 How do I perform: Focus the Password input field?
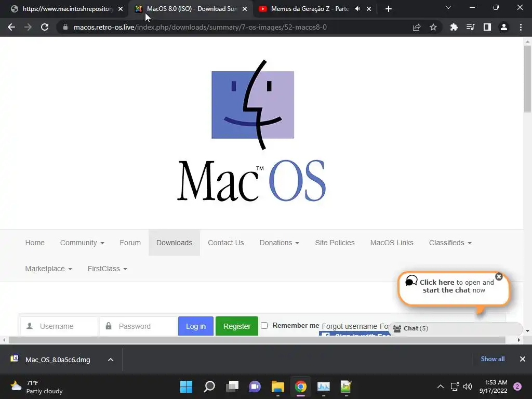tap(139, 326)
